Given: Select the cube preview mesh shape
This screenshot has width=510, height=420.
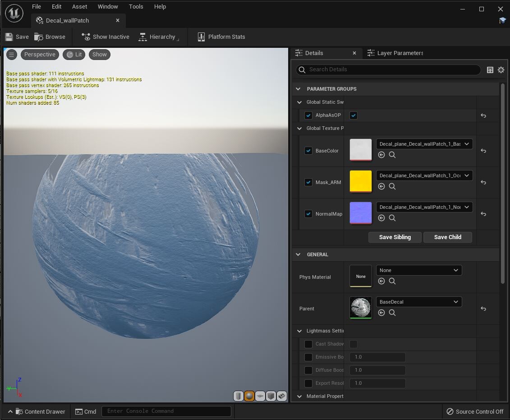Looking at the screenshot, I should pyautogui.click(x=271, y=396).
